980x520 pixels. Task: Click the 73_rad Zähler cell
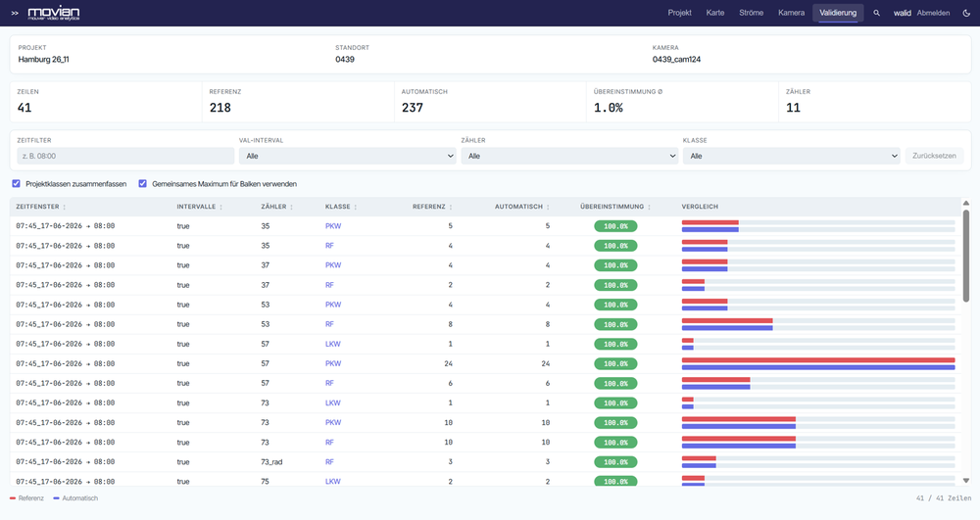tap(271, 462)
